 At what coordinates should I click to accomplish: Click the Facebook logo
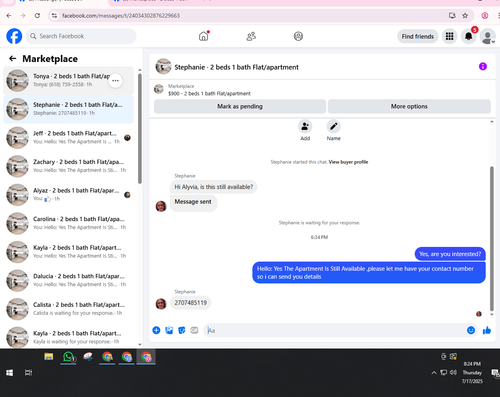(14, 36)
